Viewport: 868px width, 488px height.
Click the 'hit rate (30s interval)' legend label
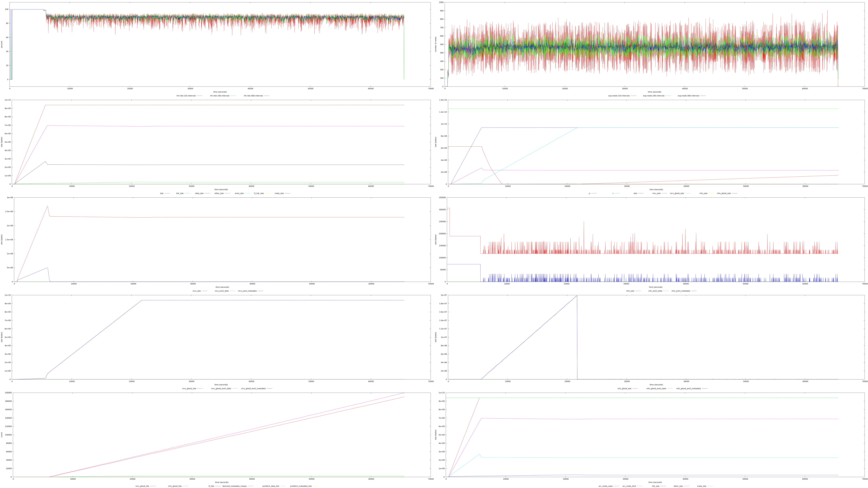(220, 96)
